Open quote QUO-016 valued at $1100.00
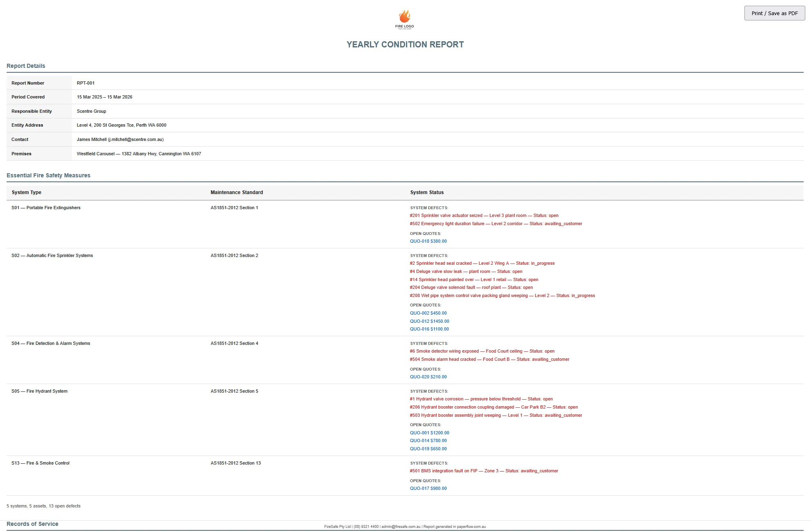The height and width of the screenshot is (532, 811). click(429, 329)
